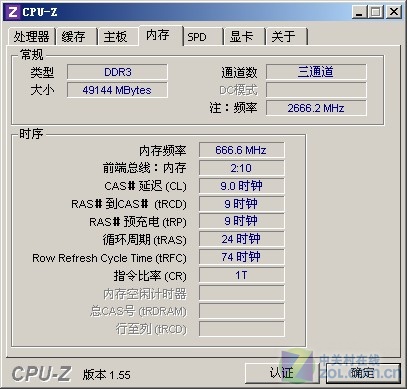
Task: Click the CPU-Z logo at bottom left
Action: (41, 374)
